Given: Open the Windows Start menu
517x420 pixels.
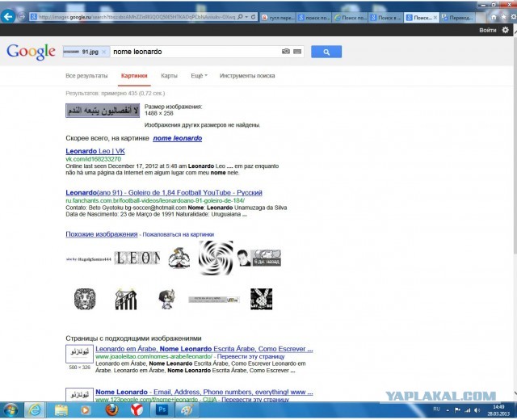Looking at the screenshot, I should pyautogui.click(x=11, y=410).
